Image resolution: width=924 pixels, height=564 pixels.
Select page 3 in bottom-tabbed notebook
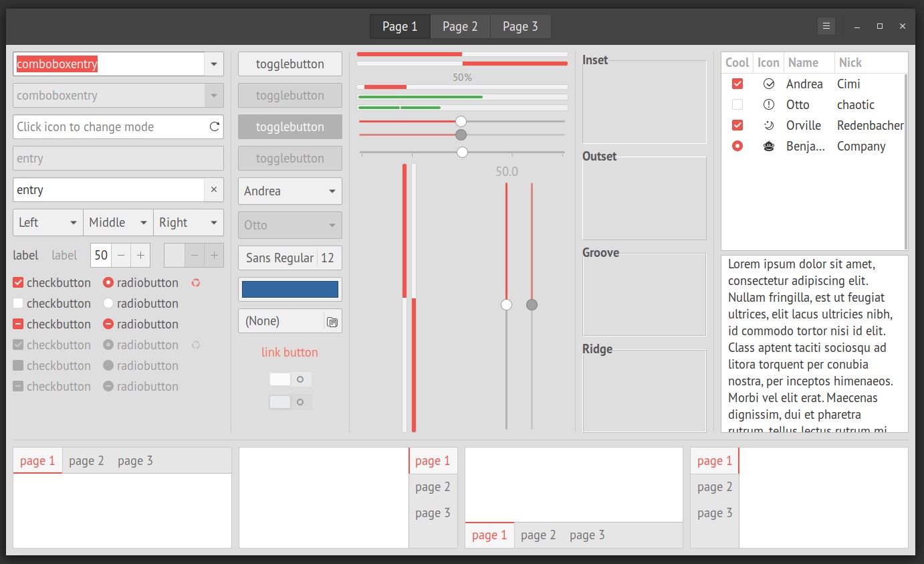click(587, 535)
